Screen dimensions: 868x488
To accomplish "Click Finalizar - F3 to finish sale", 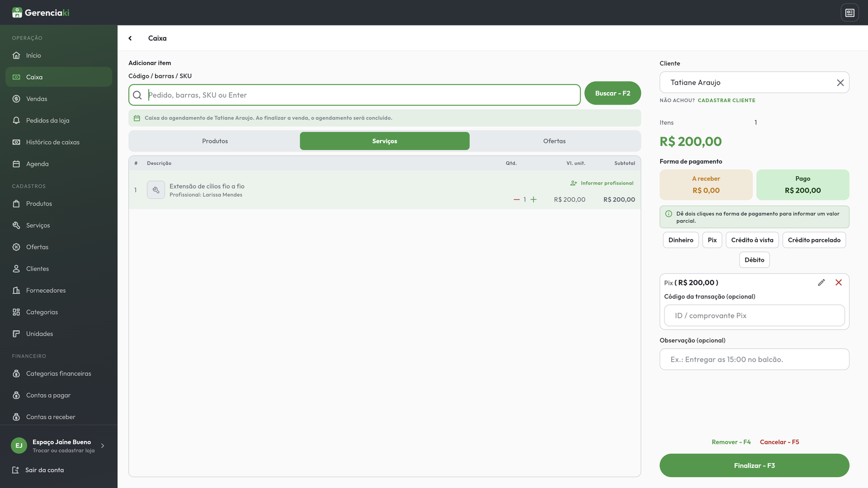I will click(x=755, y=466).
